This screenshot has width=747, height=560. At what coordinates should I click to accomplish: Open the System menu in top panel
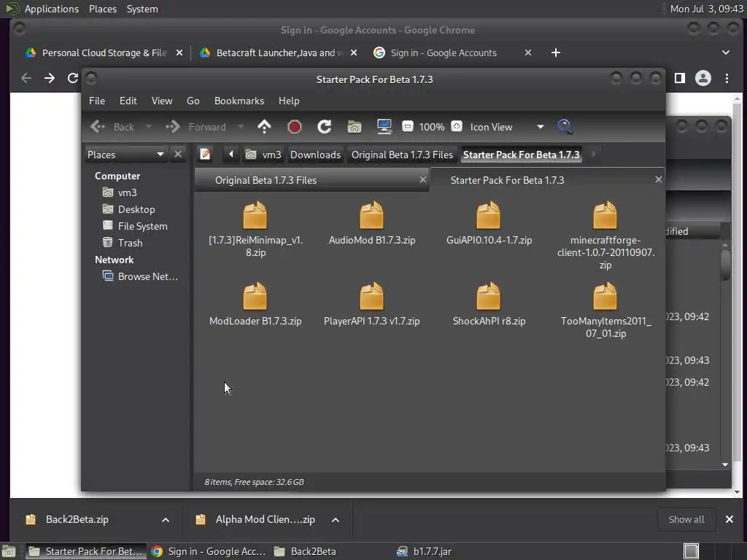[x=142, y=9]
